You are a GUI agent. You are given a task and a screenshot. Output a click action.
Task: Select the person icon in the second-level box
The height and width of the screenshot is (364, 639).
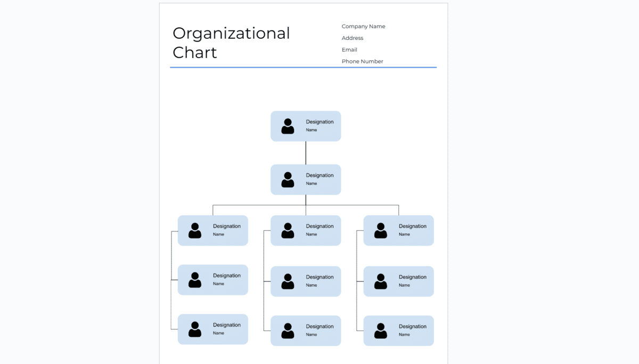point(288,179)
